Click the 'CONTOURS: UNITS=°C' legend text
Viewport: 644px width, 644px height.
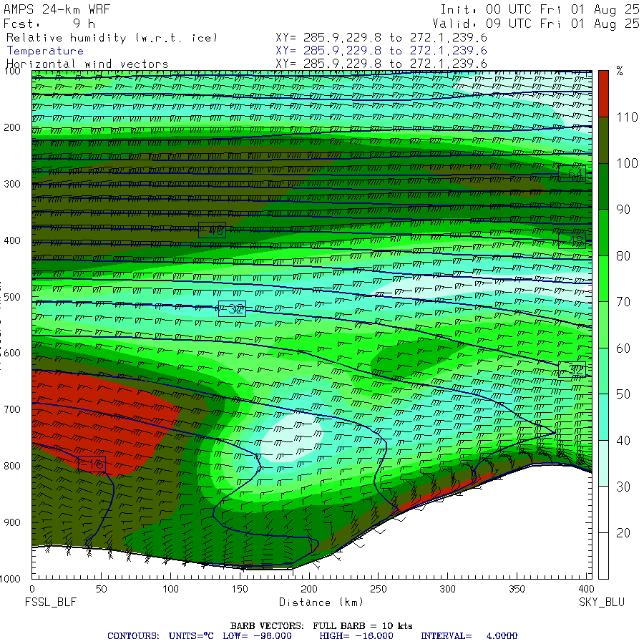(x=160, y=636)
